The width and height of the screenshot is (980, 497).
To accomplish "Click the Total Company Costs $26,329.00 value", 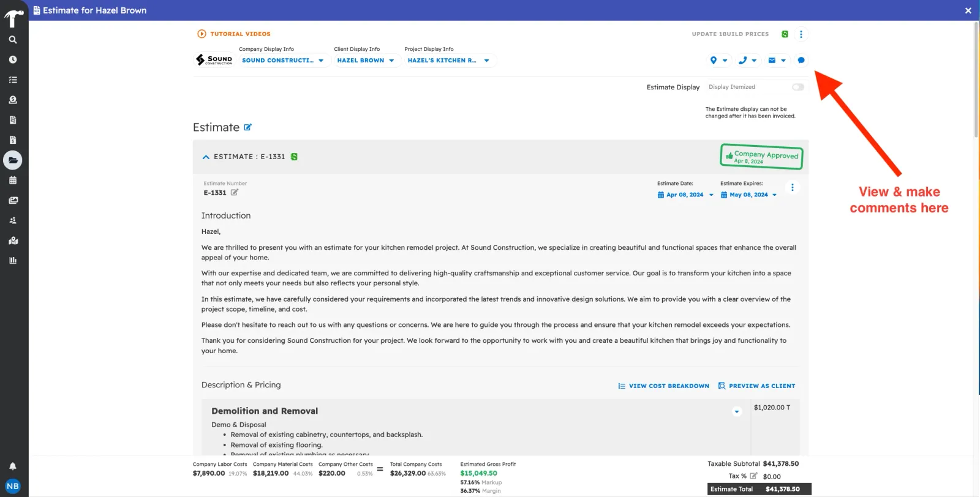I will coord(408,473).
